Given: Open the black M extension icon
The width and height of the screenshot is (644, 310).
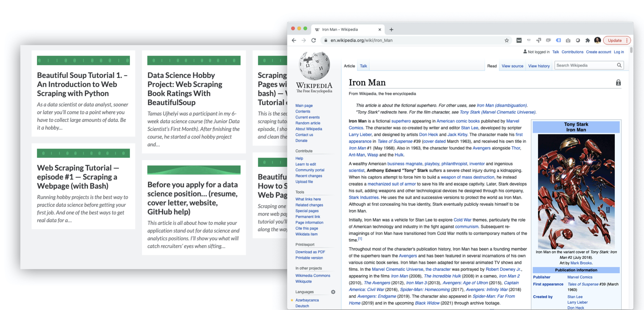Looking at the screenshot, I should click(519, 40).
